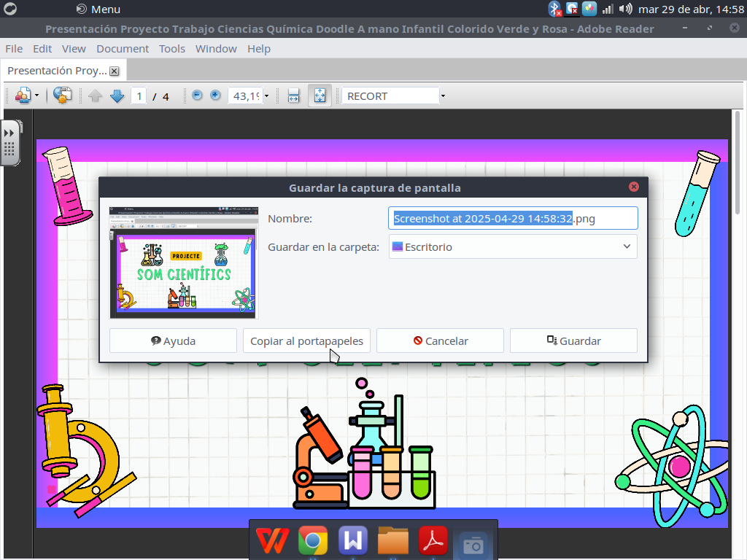Open the collaborate icon's dropdown arrow

[x=37, y=96]
